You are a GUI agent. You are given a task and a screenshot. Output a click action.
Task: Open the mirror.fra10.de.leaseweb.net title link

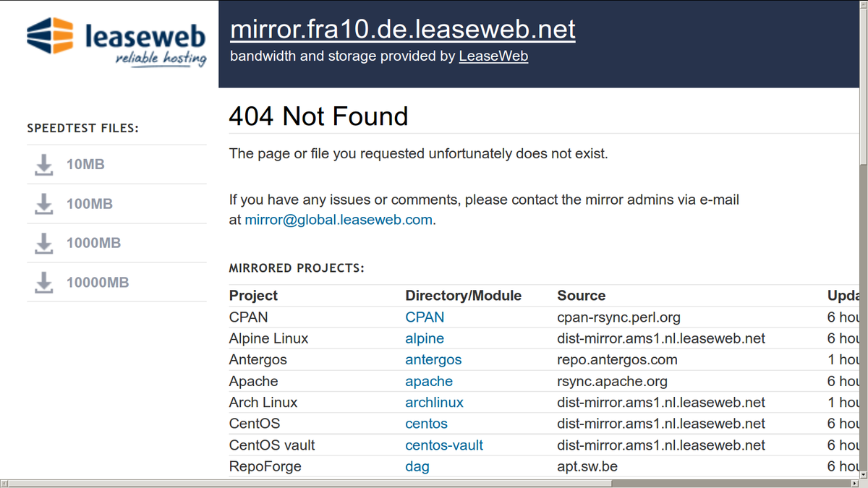tap(403, 30)
